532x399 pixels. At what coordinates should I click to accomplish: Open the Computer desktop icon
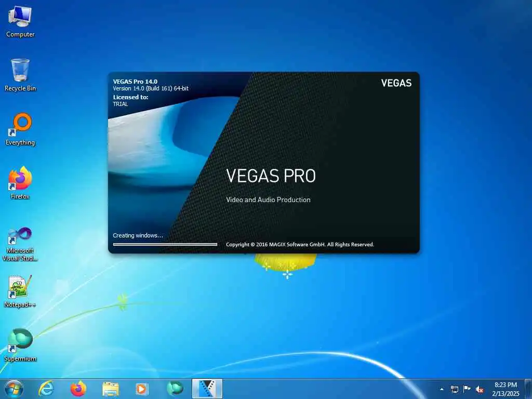click(x=20, y=22)
